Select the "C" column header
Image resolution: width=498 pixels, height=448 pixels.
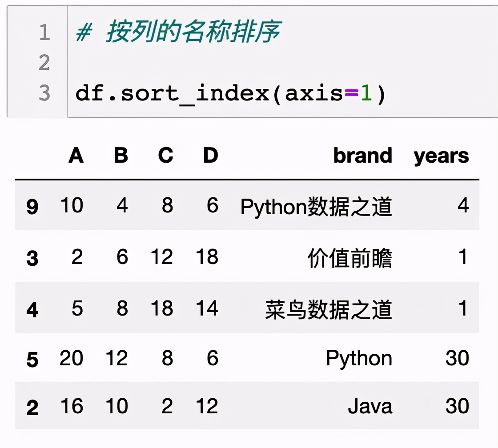(x=166, y=155)
